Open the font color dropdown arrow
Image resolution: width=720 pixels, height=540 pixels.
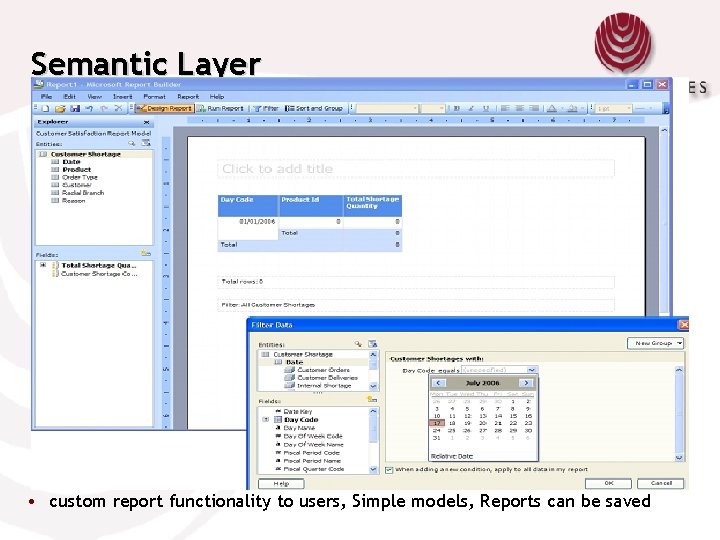pyautogui.click(x=562, y=109)
